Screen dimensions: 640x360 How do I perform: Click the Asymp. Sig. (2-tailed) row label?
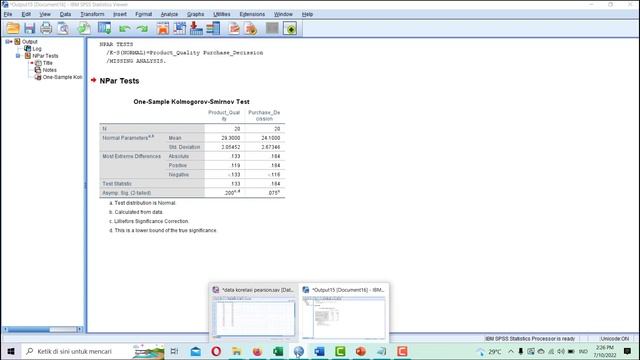127,193
